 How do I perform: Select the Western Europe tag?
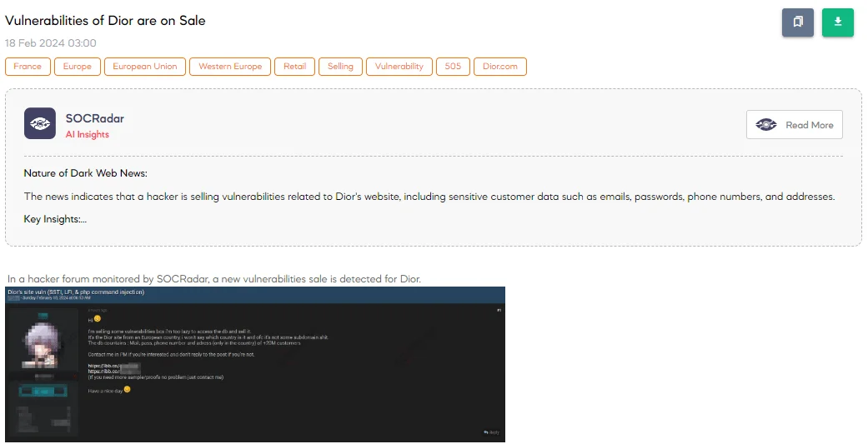coord(230,67)
